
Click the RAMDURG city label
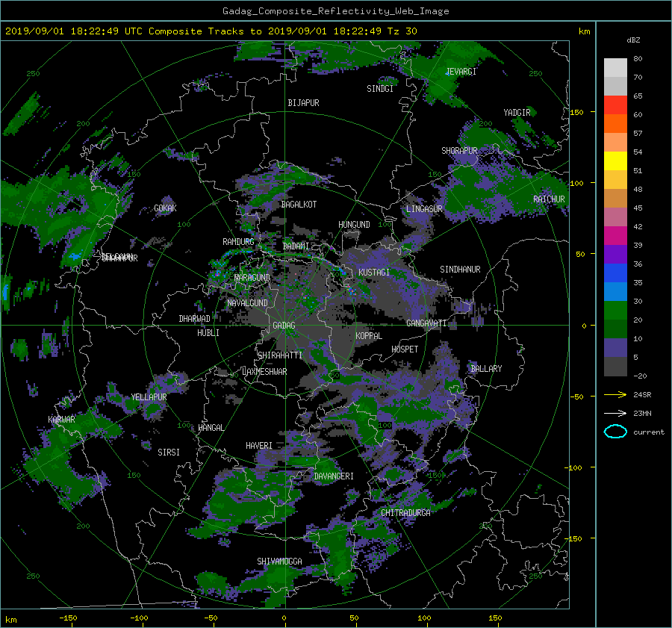[238, 242]
